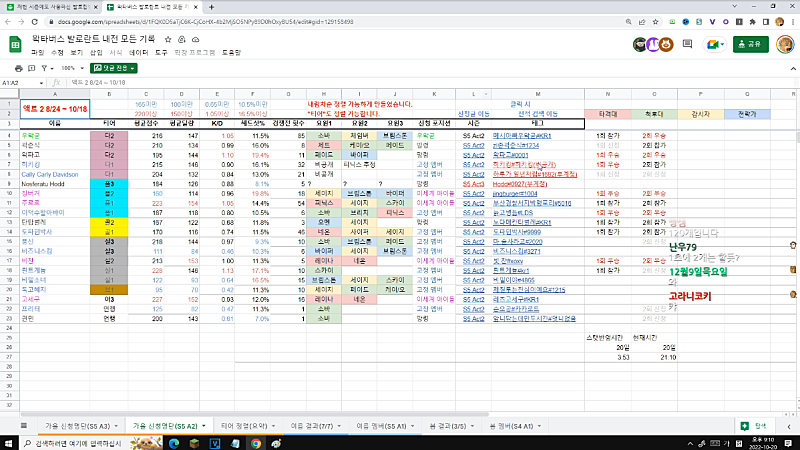This screenshot has width=800, height=450.
Task: Open the 파일 menu
Action: [37, 51]
